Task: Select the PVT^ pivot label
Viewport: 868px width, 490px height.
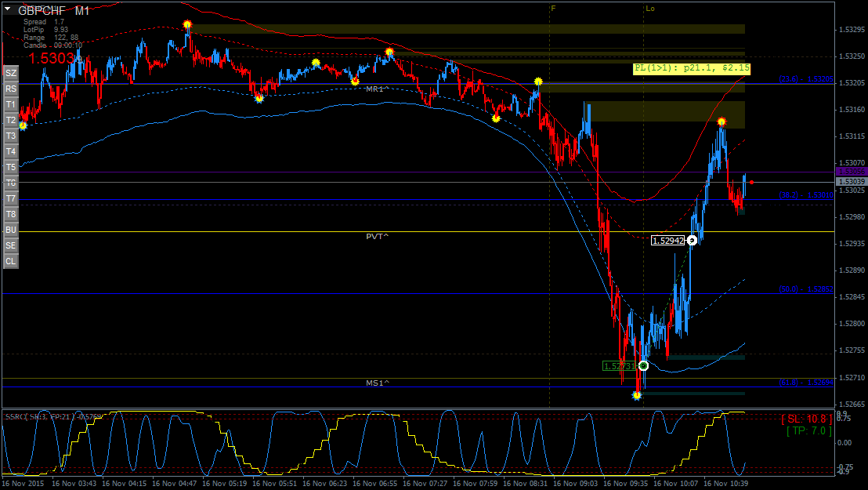Action: click(x=378, y=236)
